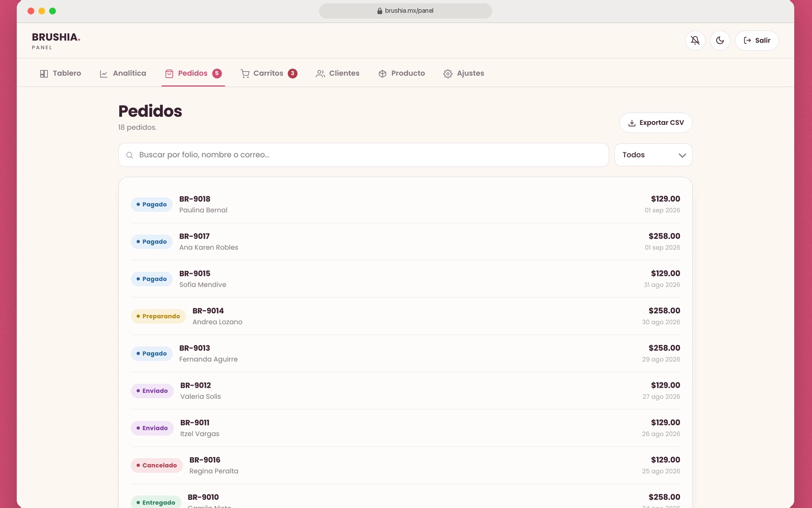Go to the Analítica tab
Viewport: 812px width, 508px height.
pyautogui.click(x=123, y=73)
